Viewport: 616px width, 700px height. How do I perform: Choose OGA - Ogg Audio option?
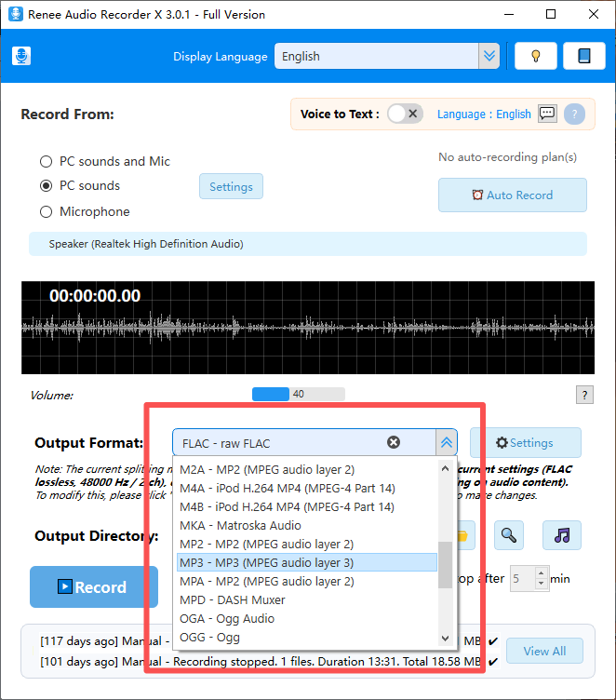point(307,619)
